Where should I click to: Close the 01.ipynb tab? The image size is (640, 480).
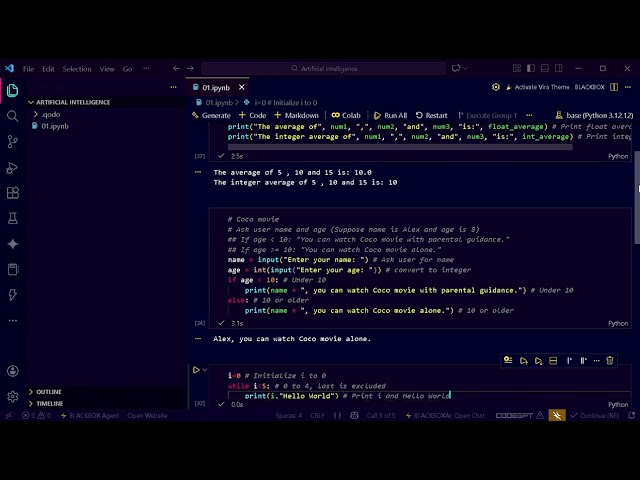tap(242, 87)
